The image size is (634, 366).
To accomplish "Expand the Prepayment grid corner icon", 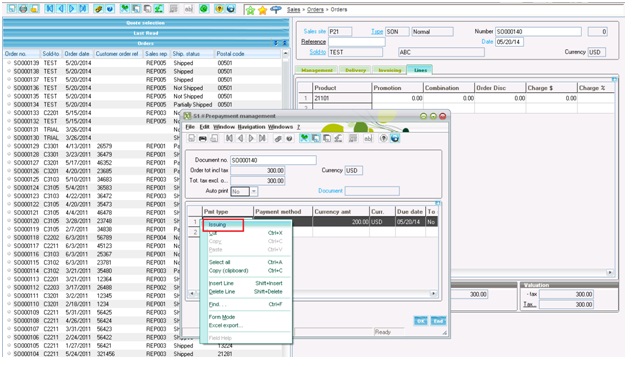I will 437,203.
